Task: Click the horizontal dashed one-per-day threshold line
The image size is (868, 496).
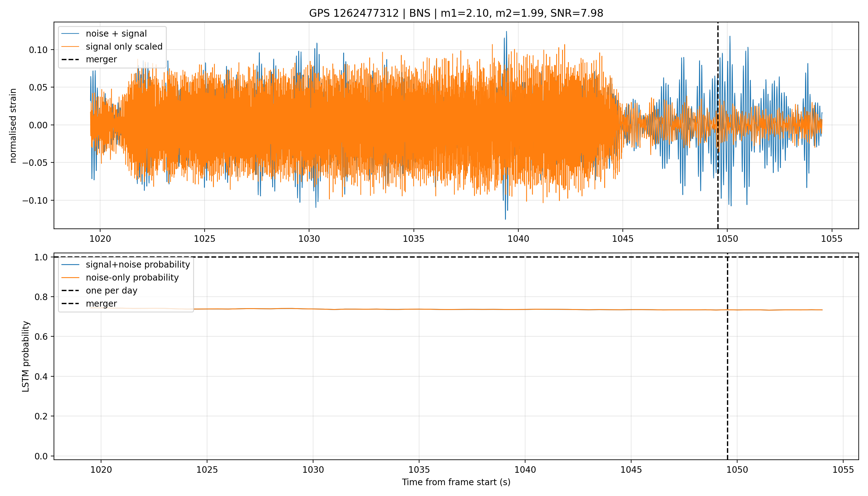Action: coord(456,257)
